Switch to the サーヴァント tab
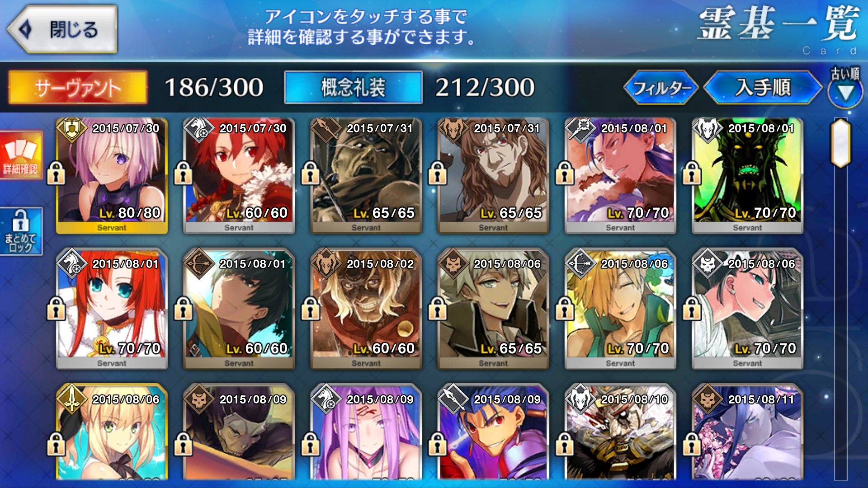 coord(78,87)
